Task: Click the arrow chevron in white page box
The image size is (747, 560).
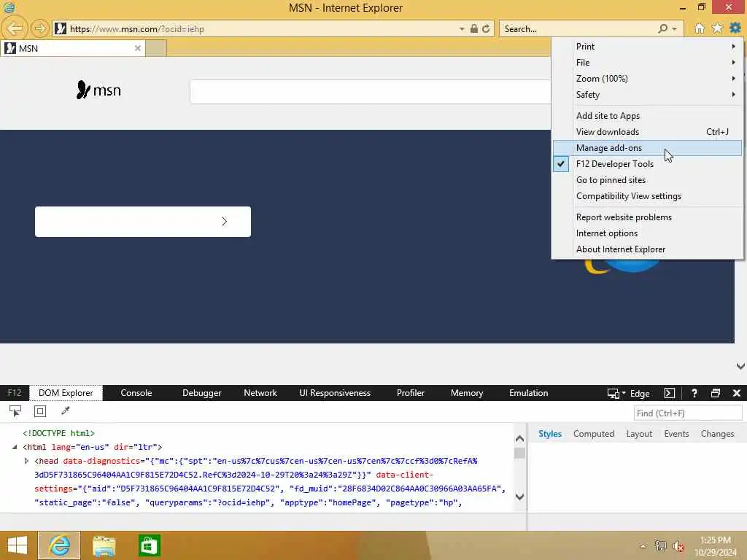Action: pos(225,222)
